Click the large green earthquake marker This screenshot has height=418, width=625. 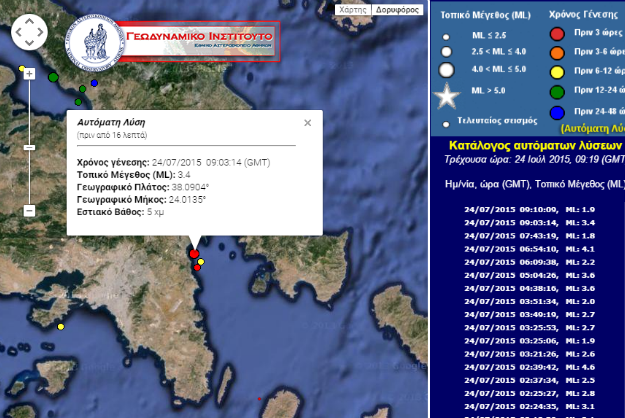point(53,77)
